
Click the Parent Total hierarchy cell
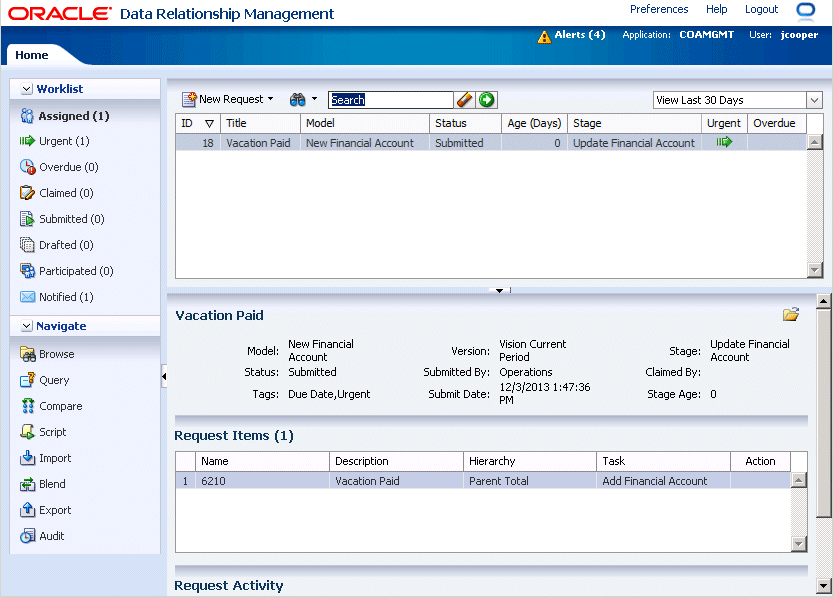click(529, 481)
